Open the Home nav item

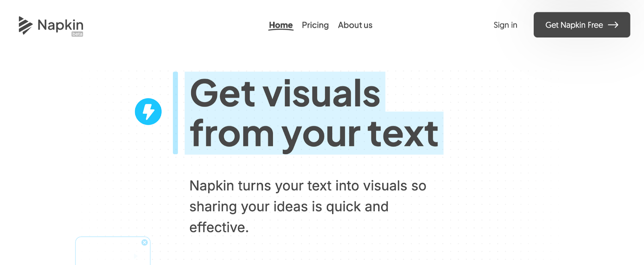281,25
